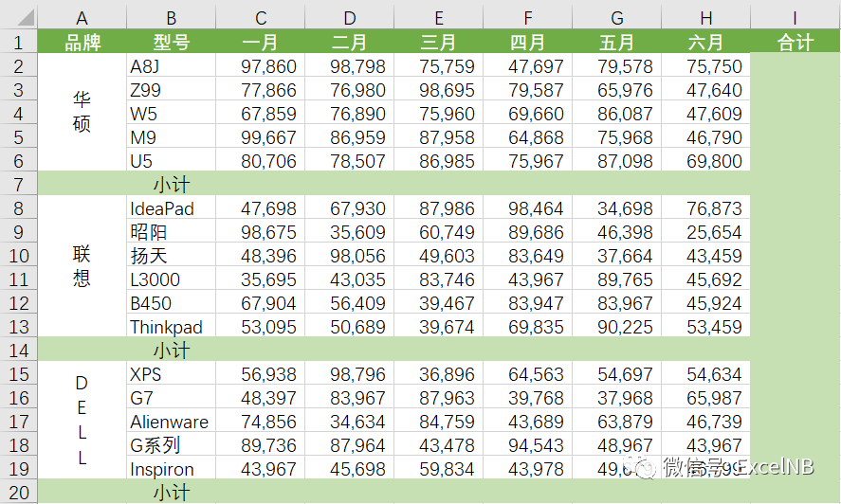Click the 五月 header cell
The height and width of the screenshot is (504, 841).
[x=617, y=42]
